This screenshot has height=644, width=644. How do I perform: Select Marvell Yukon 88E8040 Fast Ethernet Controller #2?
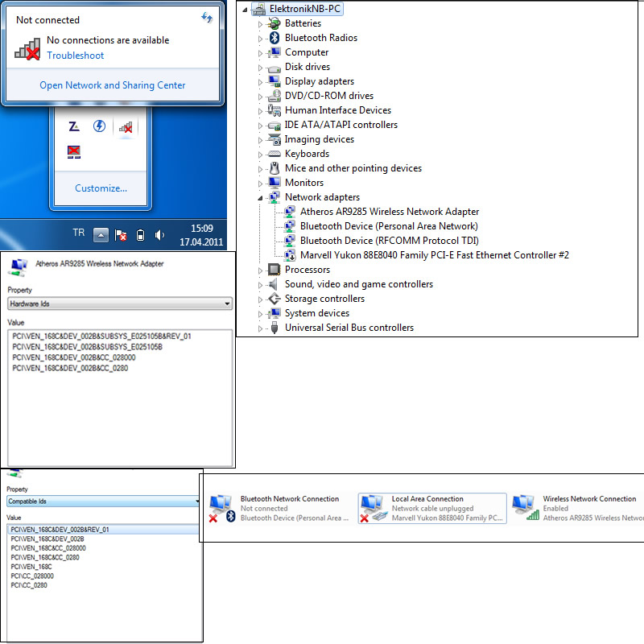[435, 255]
